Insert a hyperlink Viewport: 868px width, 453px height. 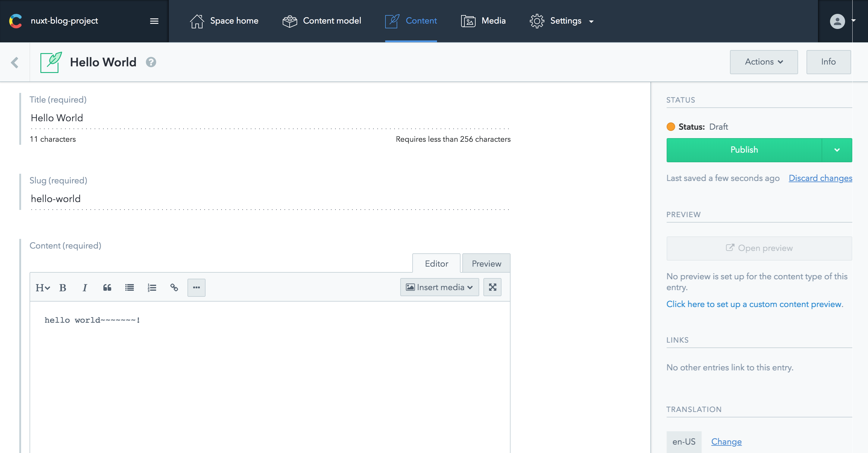click(174, 288)
